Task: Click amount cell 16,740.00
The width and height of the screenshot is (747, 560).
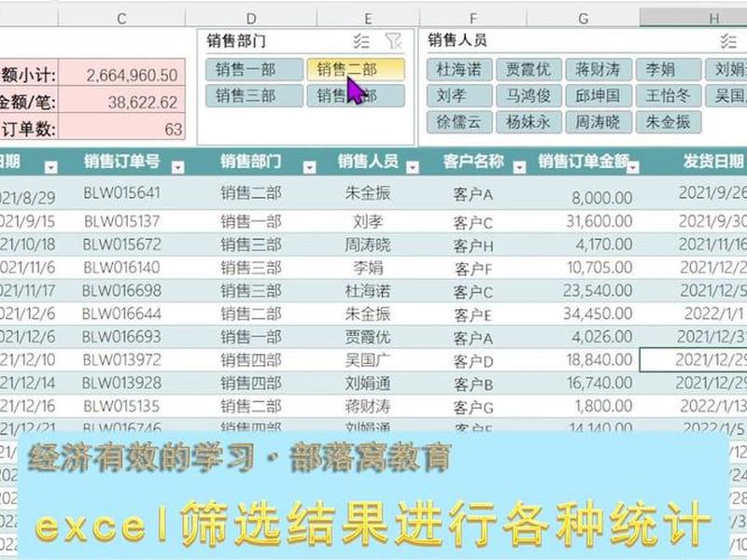Action: (583, 383)
